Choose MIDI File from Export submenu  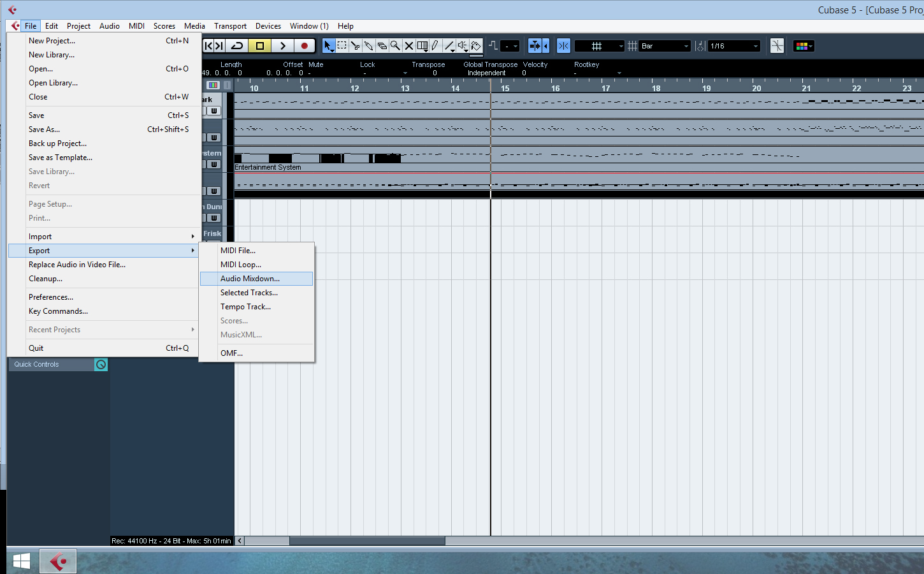256,251
